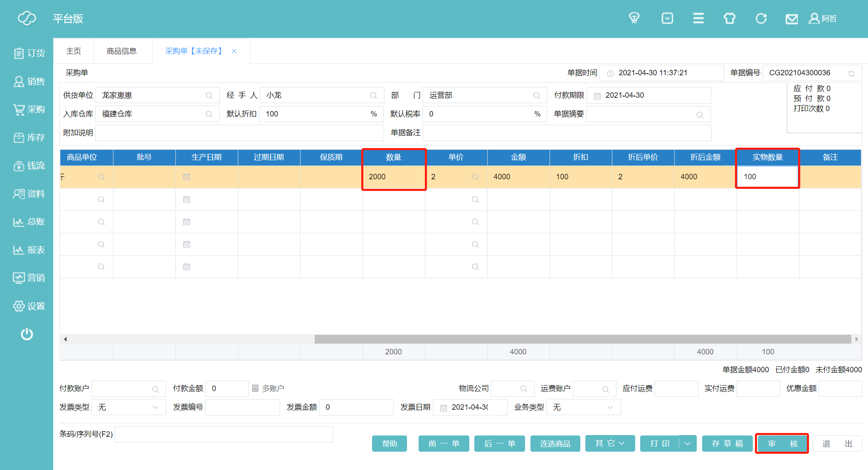Open the 库存 sidebar menu
The image size is (868, 470).
pos(29,138)
